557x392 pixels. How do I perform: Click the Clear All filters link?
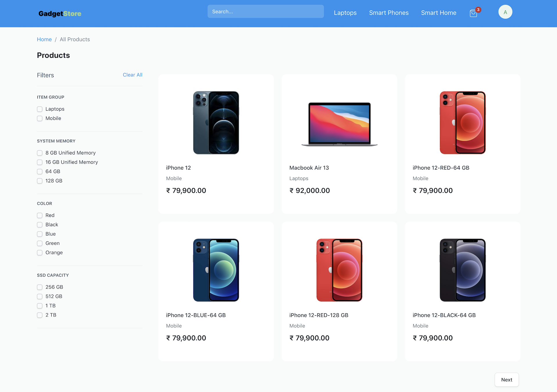tap(132, 75)
